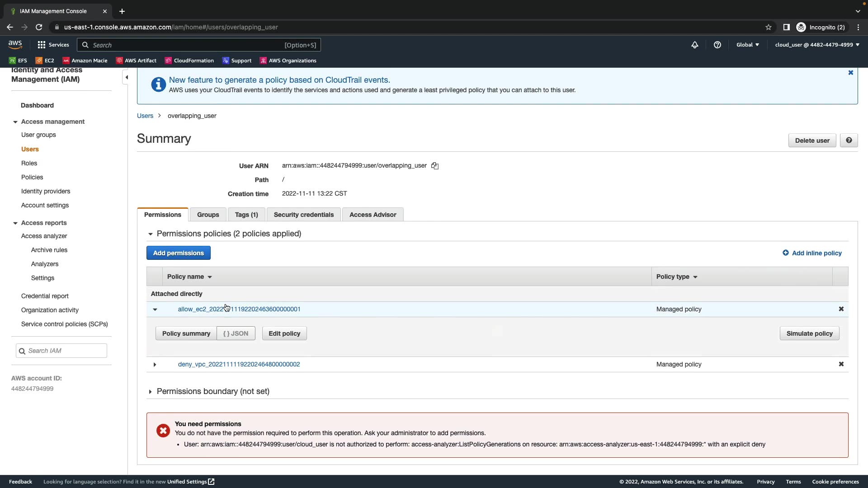Expand the deny_vpc policy row

(x=155, y=365)
